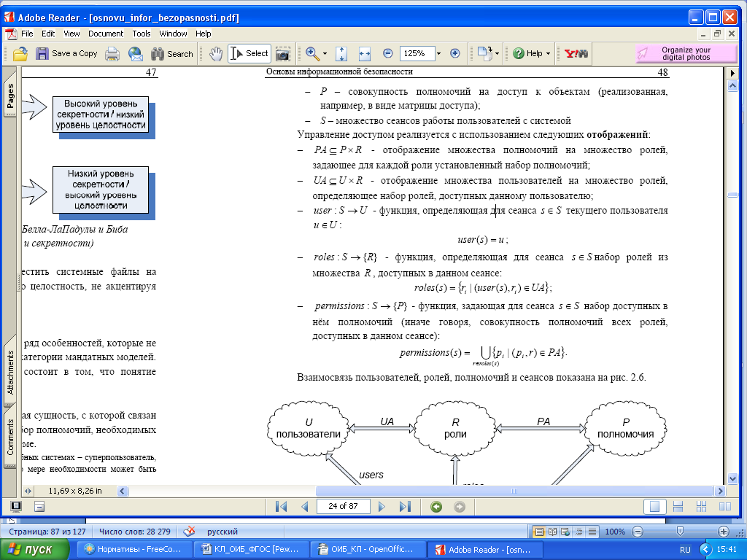
Task: Click the vertical scrollbar down arrow
Action: tap(732, 479)
